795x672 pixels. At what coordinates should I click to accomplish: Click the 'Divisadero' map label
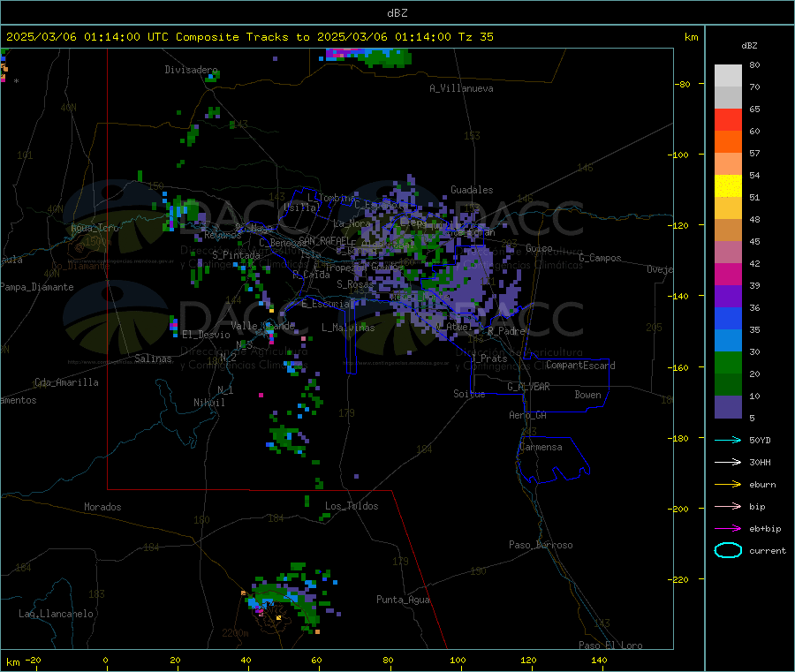(191, 70)
